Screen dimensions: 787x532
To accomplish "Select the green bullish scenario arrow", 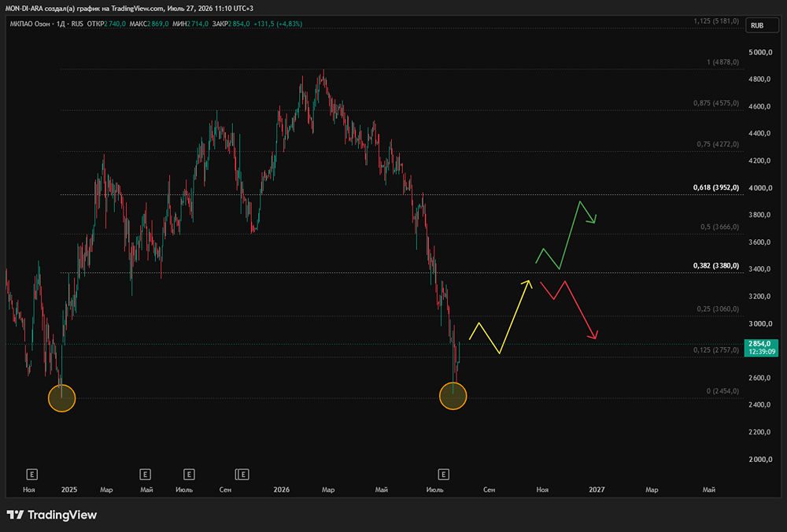I will 566,235.
